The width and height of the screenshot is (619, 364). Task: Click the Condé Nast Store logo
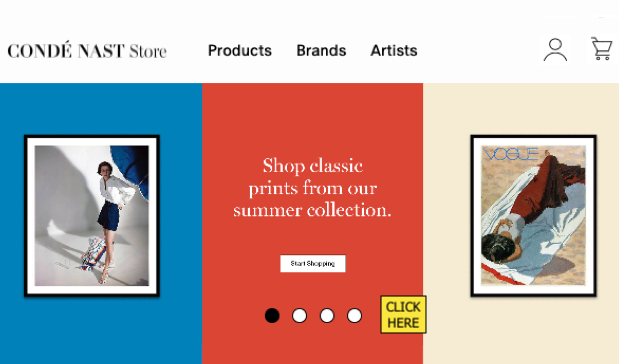point(87,51)
